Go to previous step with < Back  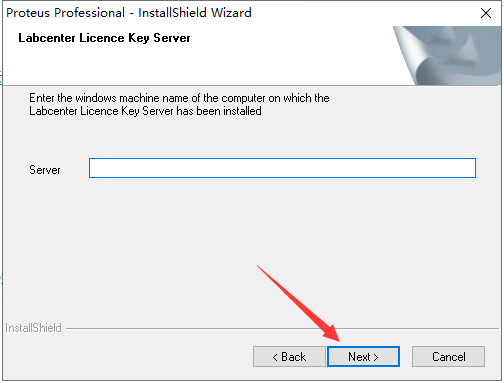pos(289,356)
